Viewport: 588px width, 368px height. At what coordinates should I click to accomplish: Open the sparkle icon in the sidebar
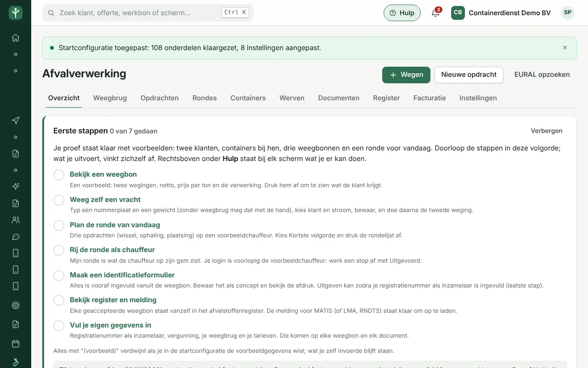click(16, 186)
